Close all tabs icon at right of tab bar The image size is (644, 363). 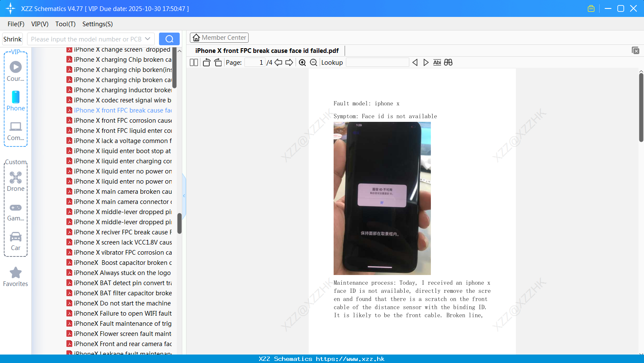tap(636, 50)
